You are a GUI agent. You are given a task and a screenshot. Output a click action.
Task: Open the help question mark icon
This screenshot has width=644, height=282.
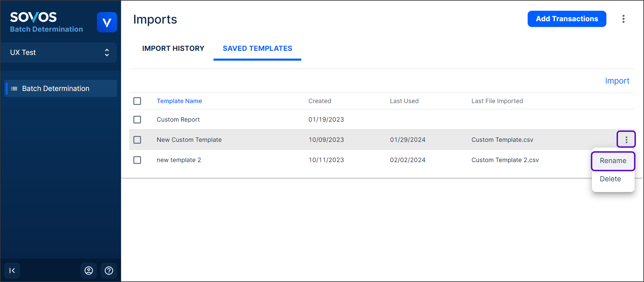coord(109,270)
